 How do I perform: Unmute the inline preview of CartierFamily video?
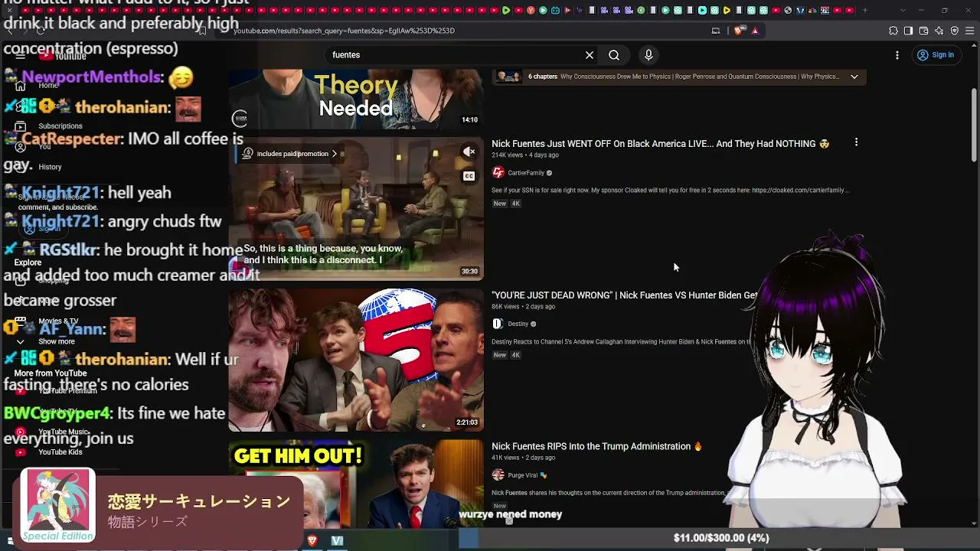tap(469, 152)
